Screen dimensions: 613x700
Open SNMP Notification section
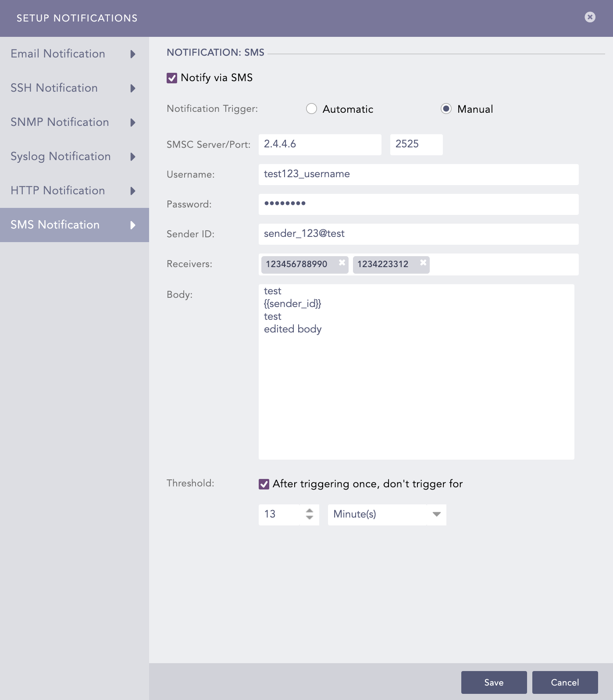tap(60, 122)
